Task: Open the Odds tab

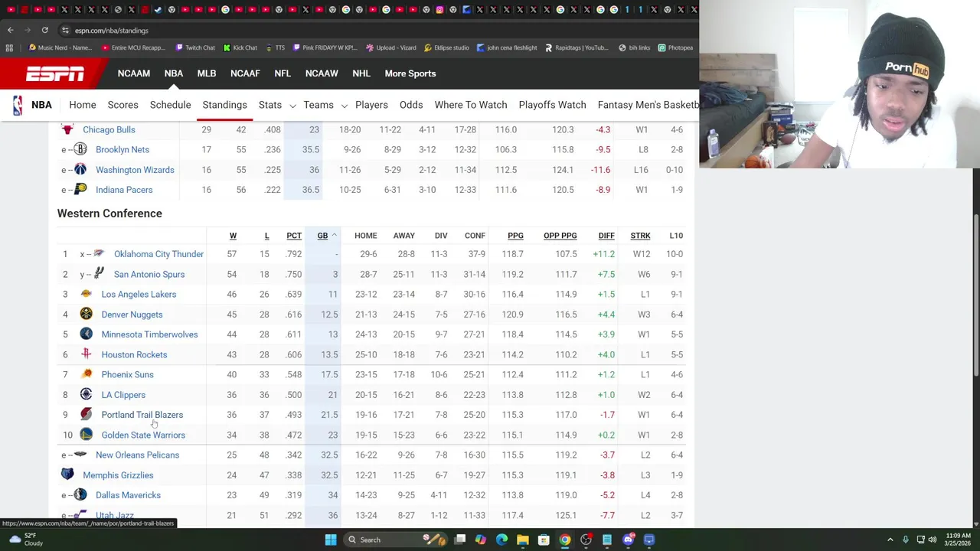Action: coord(411,105)
